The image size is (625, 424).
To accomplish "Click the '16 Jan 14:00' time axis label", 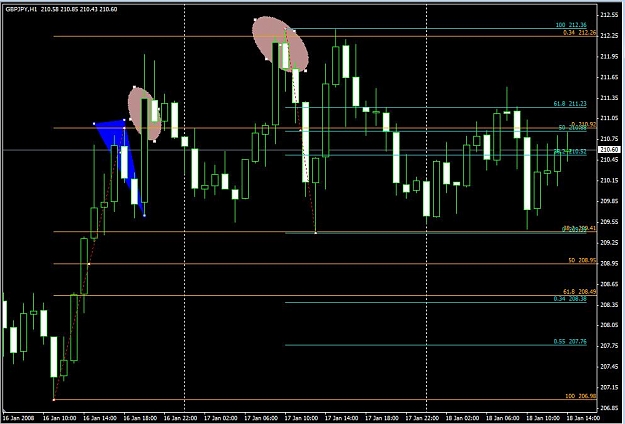I will pos(100,418).
